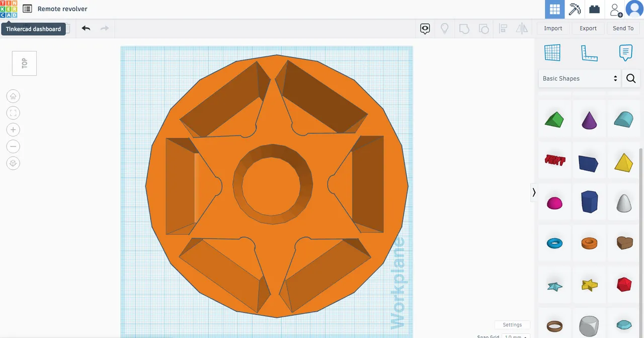Pick the brown Heart shape
Image resolution: width=644 pixels, height=338 pixels.
coord(623,243)
